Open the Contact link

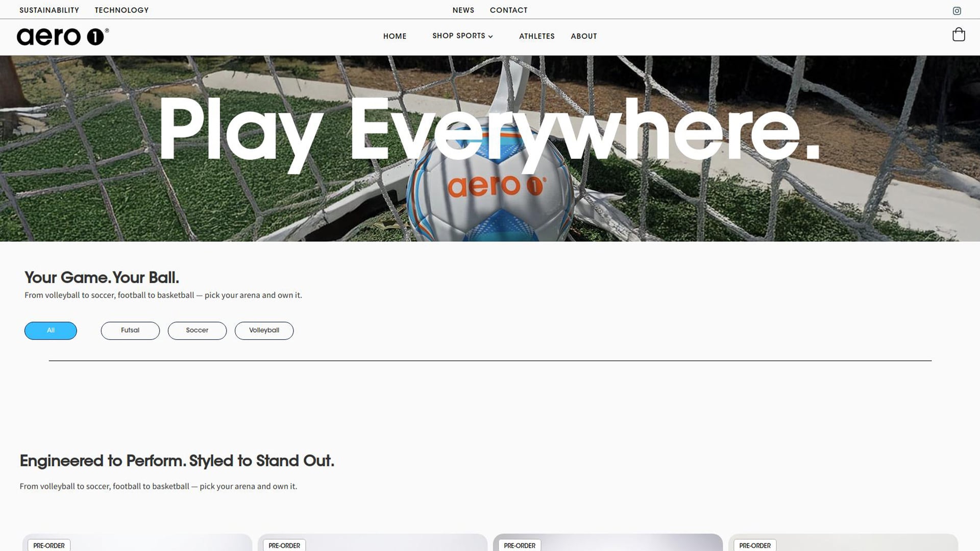coord(508,10)
